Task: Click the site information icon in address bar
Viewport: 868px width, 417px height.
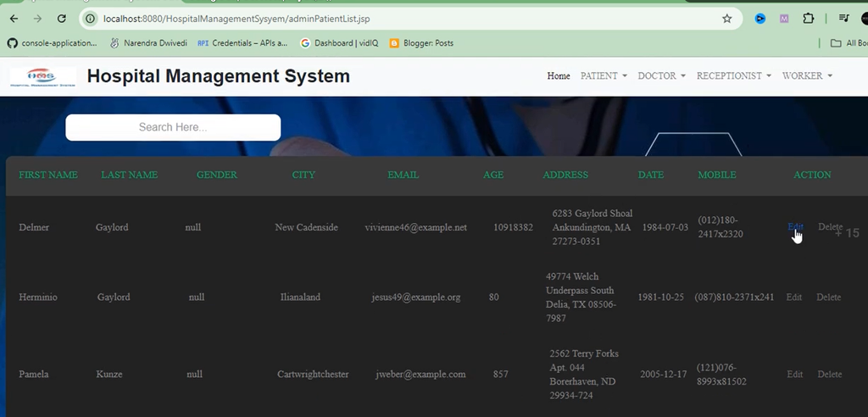Action: (x=90, y=19)
